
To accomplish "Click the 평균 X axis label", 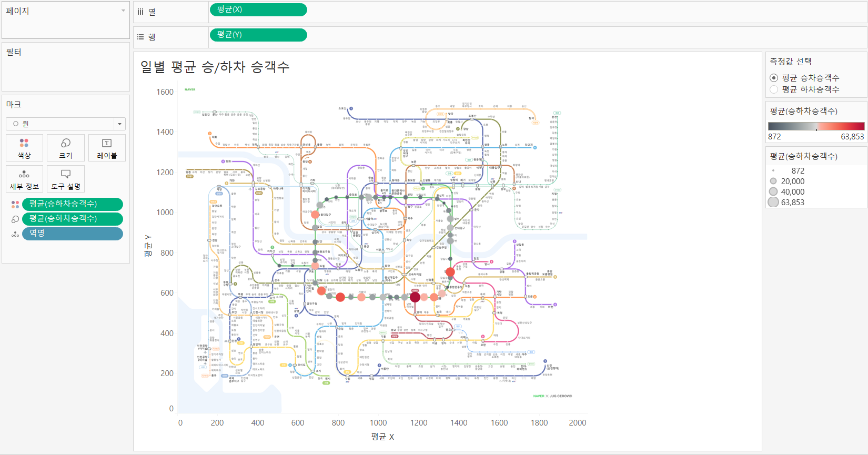I will pyautogui.click(x=382, y=437).
